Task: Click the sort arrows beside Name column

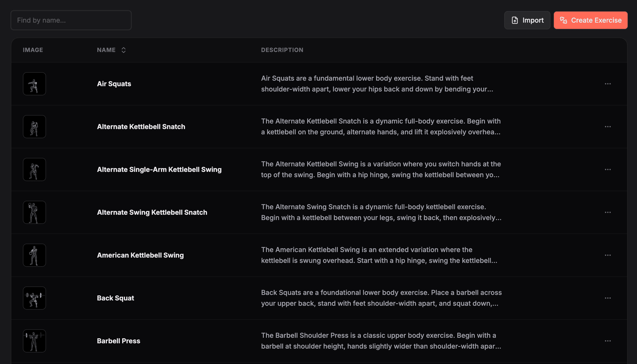Action: coord(123,50)
